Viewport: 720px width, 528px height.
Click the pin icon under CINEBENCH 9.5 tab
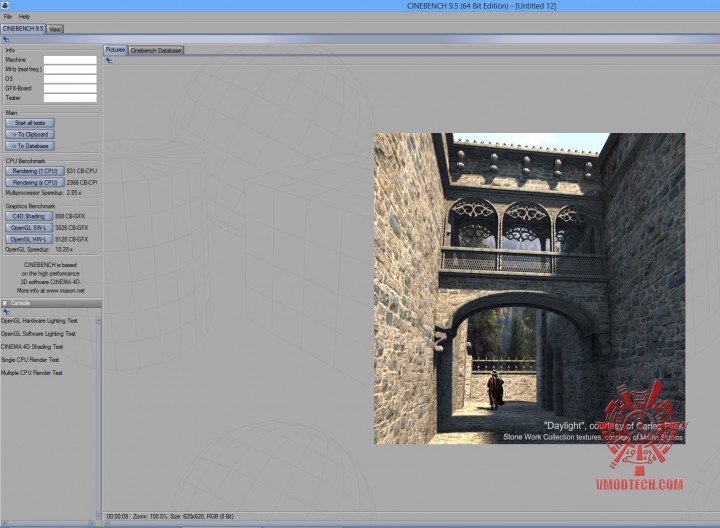pos(6,39)
